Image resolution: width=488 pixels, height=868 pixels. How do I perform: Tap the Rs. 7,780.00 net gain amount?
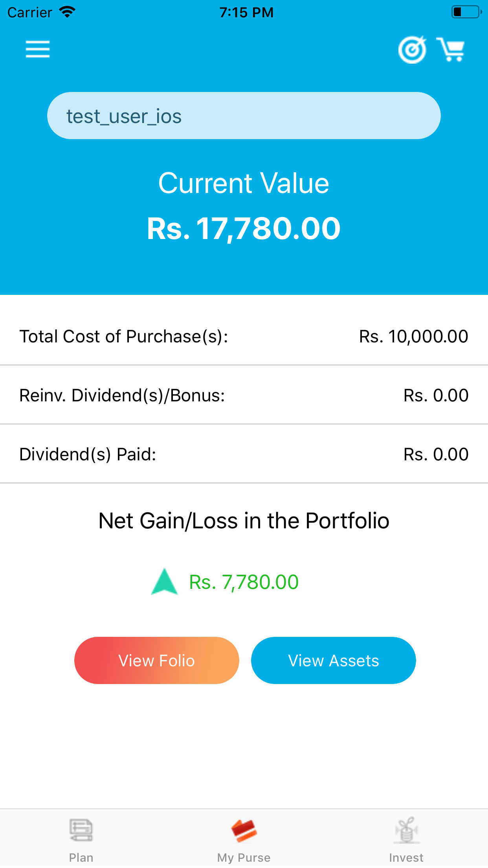coord(244,582)
